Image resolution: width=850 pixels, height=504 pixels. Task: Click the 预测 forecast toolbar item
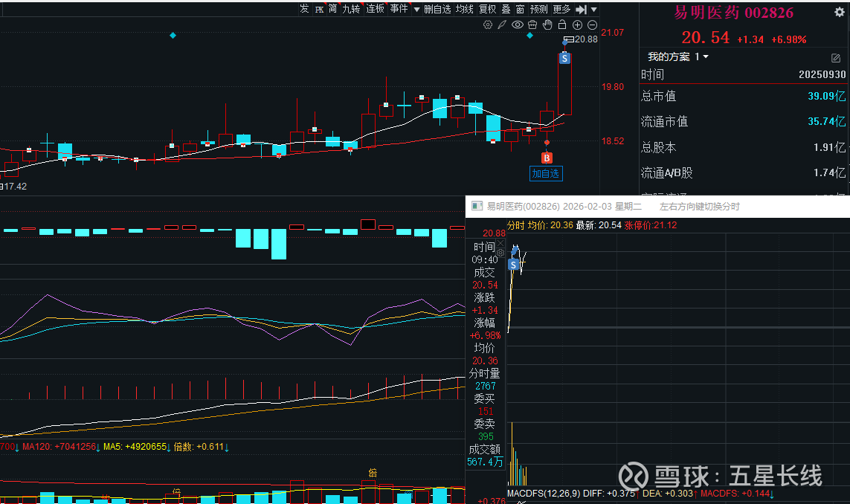click(539, 9)
